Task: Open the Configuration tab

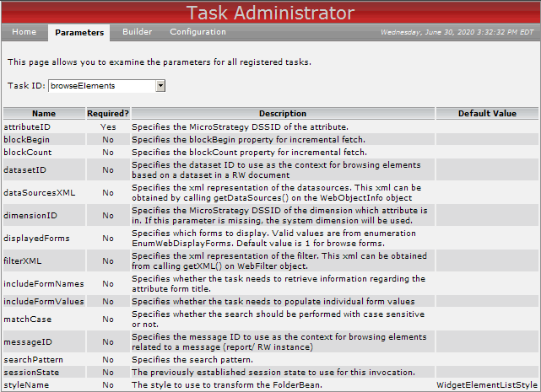Action: [197, 32]
